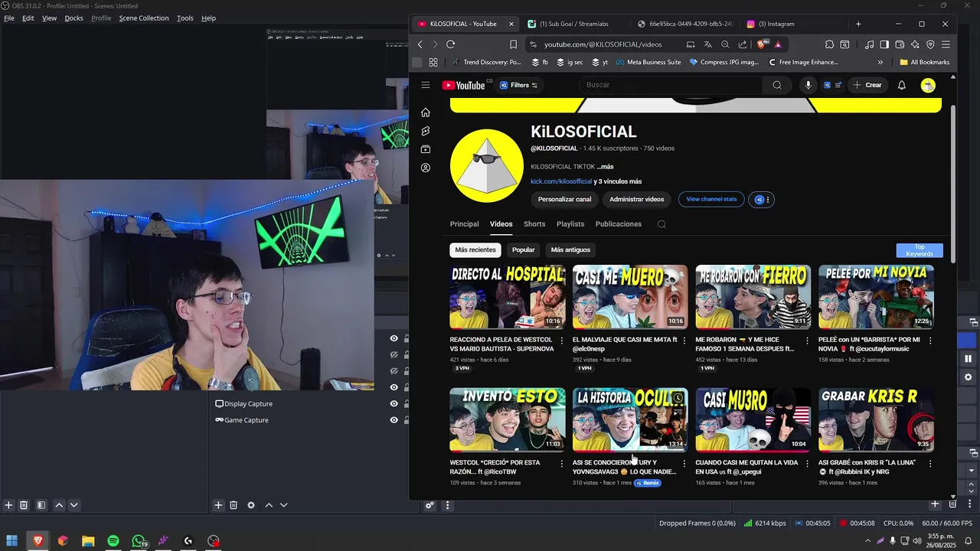Screen dimensions: 980x551
Task: Activate voice search microphone
Action: (x=808, y=85)
